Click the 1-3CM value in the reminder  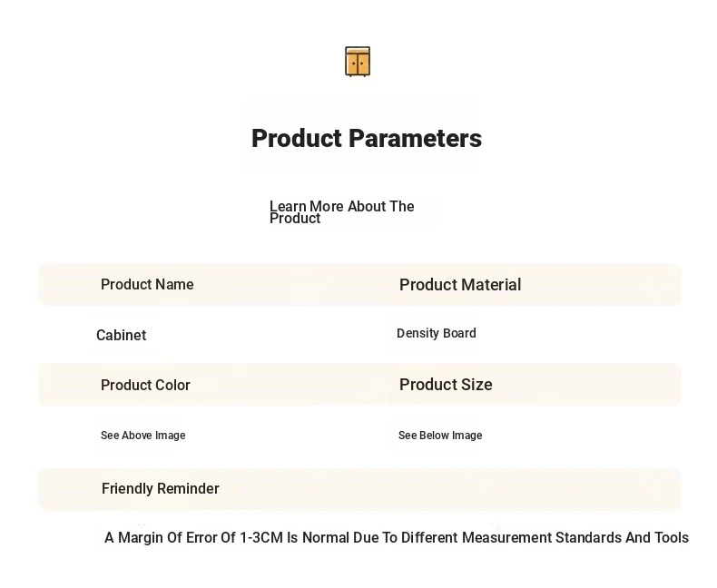click(x=261, y=537)
